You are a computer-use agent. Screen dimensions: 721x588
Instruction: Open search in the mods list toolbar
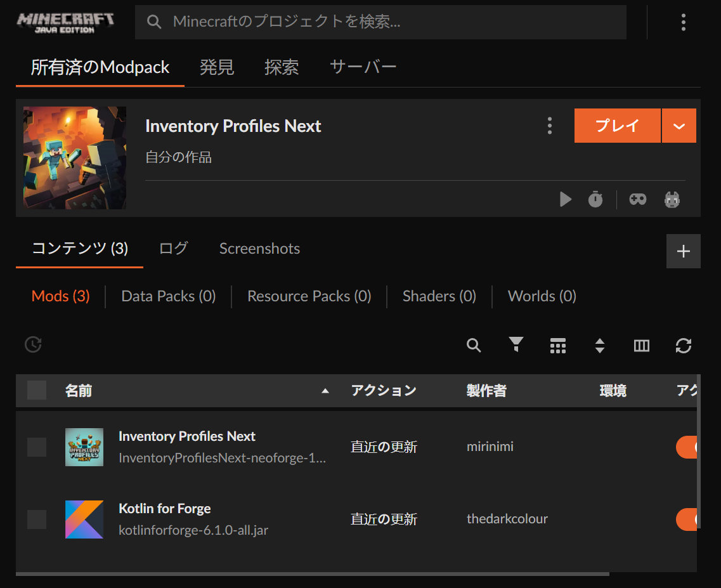point(473,346)
